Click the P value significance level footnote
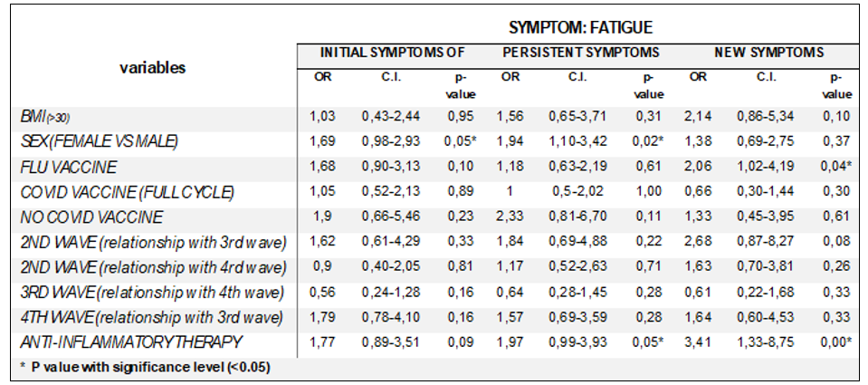The width and height of the screenshot is (868, 385). coord(145,367)
